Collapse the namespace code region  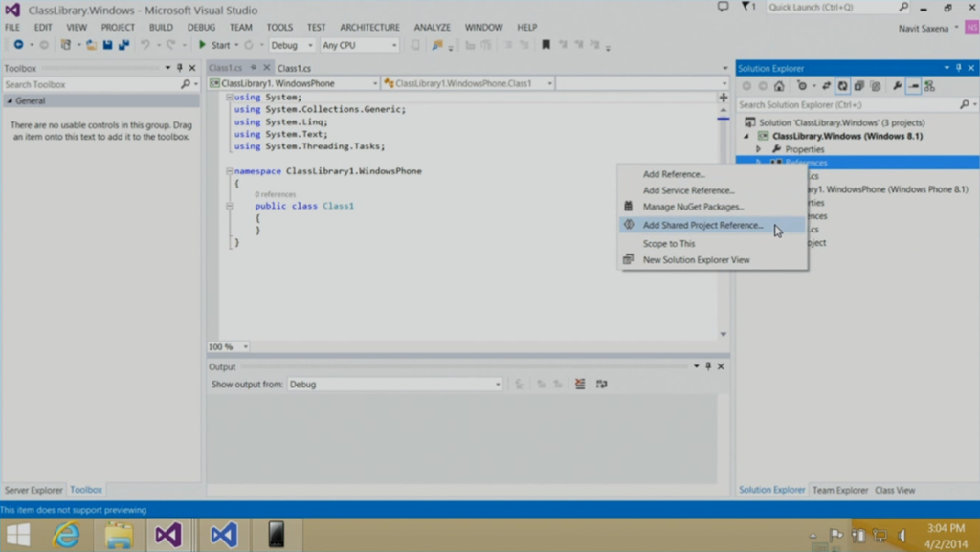point(229,170)
